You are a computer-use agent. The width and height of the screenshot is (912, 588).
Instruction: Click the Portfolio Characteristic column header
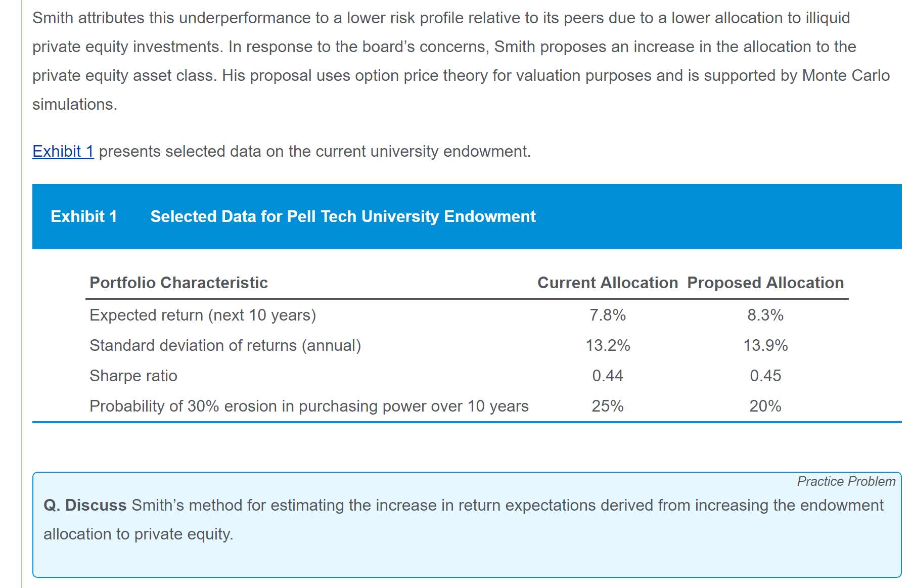coord(178,283)
